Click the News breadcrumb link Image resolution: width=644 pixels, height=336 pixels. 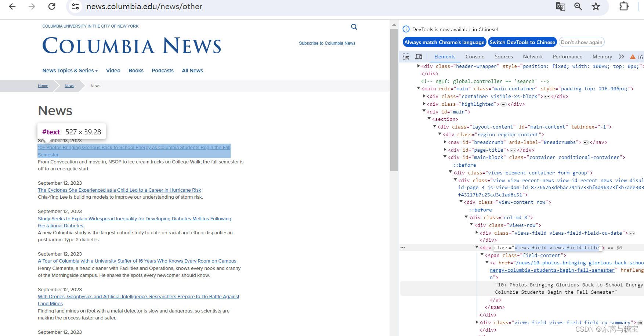pyautogui.click(x=69, y=86)
